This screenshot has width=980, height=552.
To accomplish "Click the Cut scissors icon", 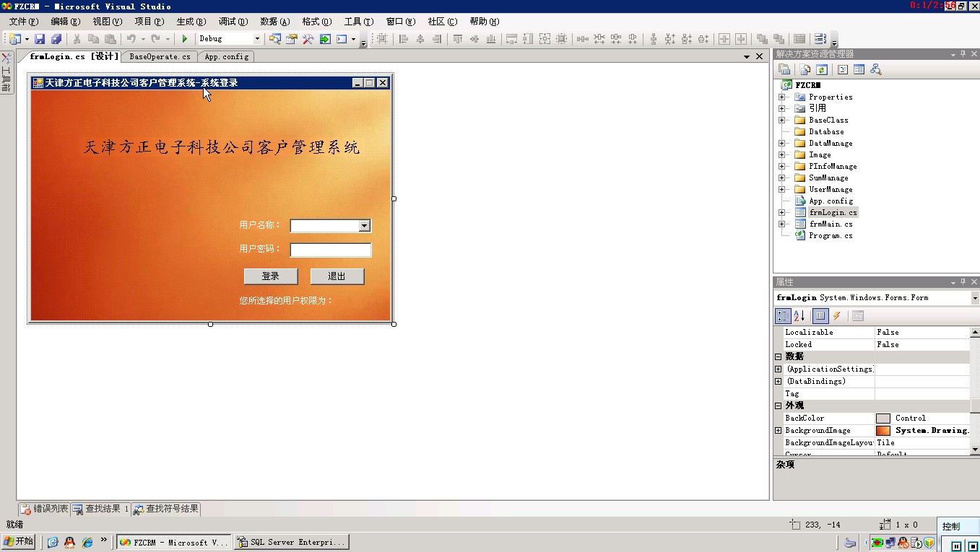I will [77, 39].
